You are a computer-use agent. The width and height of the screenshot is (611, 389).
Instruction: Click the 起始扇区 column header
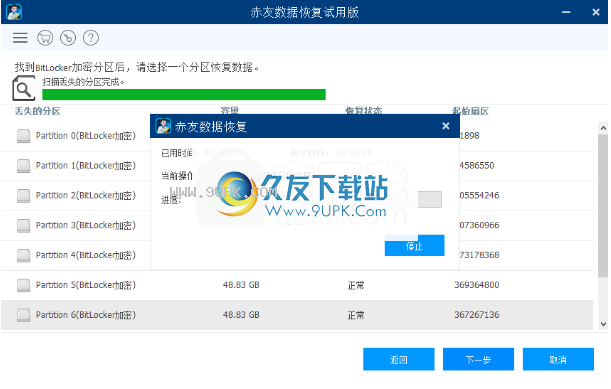pyautogui.click(x=470, y=111)
